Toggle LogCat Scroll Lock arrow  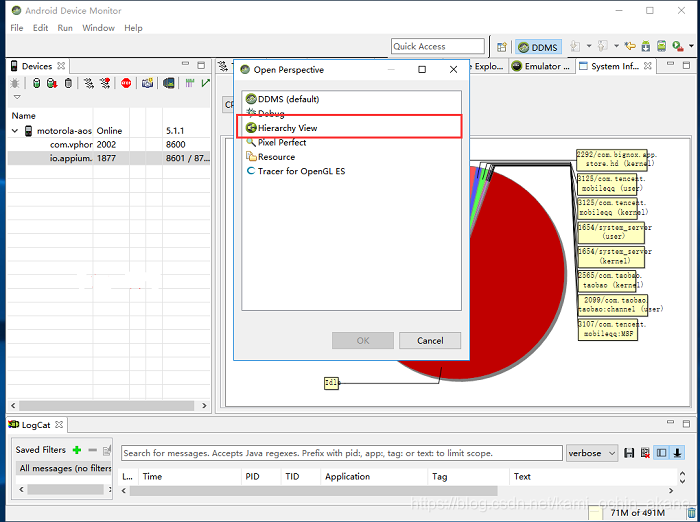pyautogui.click(x=677, y=453)
